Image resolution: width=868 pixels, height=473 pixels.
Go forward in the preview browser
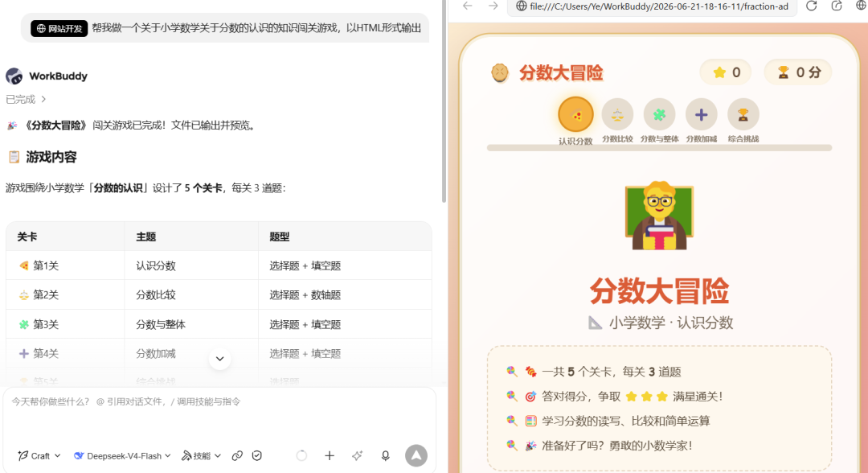493,6
